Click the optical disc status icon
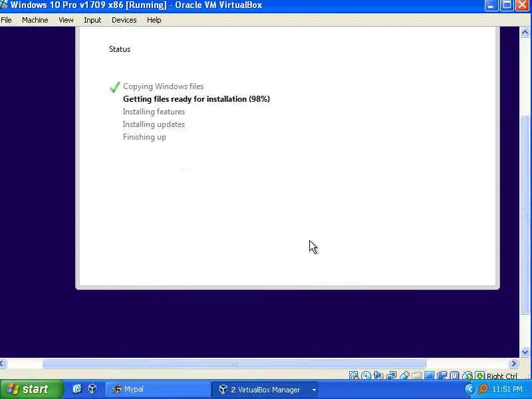532x399 pixels. (366, 376)
